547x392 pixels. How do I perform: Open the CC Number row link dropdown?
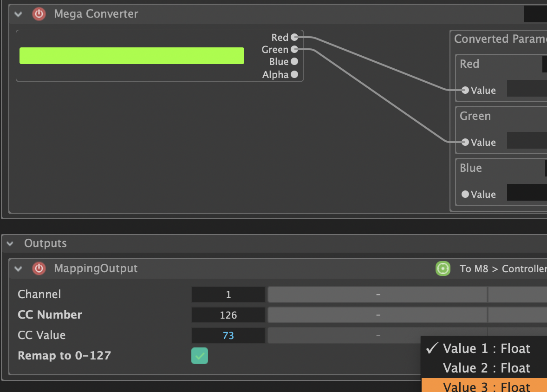click(x=378, y=315)
